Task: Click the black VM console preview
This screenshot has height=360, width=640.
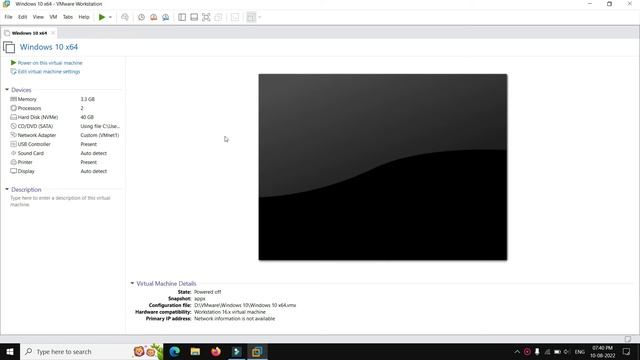Action: tap(383, 167)
